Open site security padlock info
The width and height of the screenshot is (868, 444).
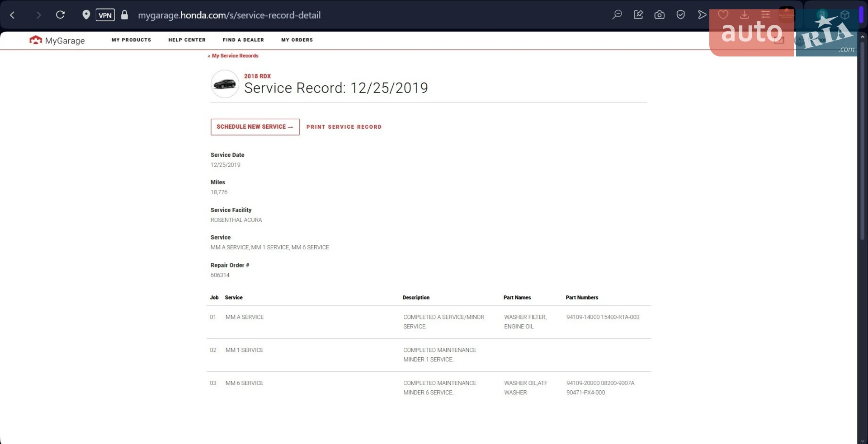pyautogui.click(x=125, y=15)
